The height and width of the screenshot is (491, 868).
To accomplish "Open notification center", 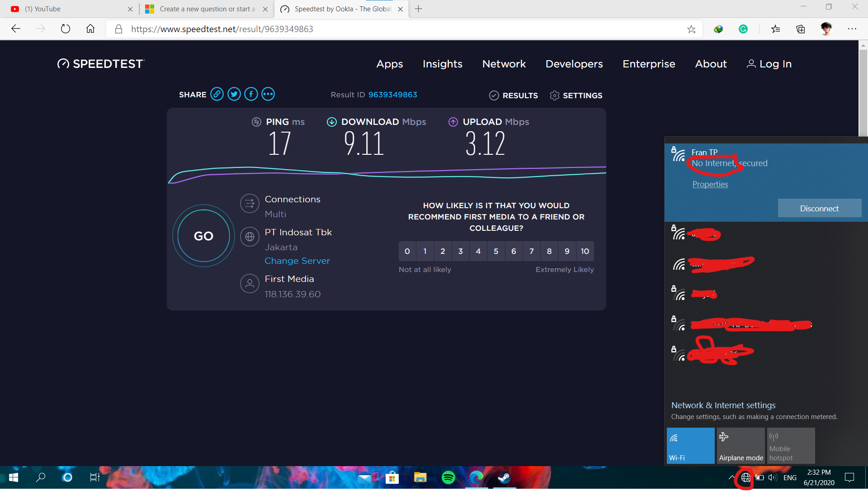I will pos(849,477).
